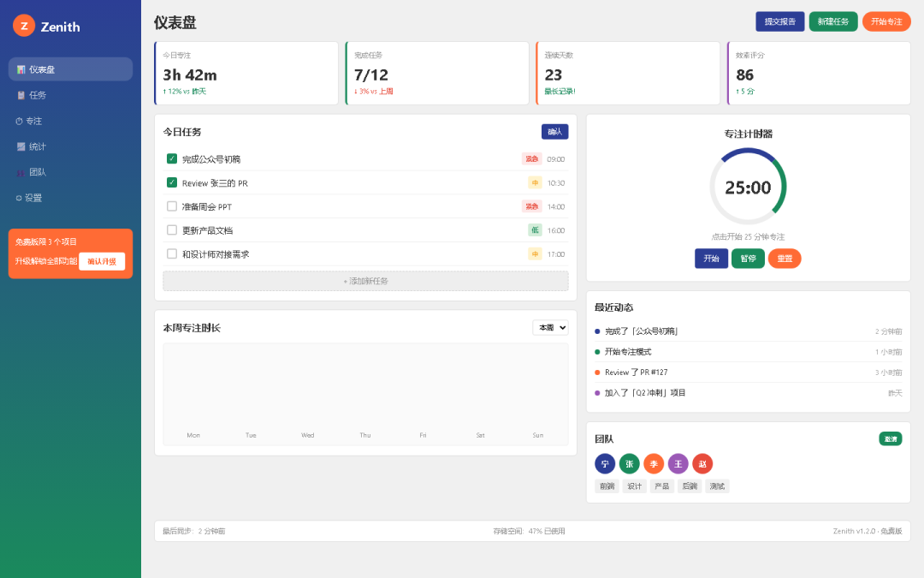Open the 加入了「Q2 冲刺」项目 activity
The image size is (924, 578).
pos(749,393)
